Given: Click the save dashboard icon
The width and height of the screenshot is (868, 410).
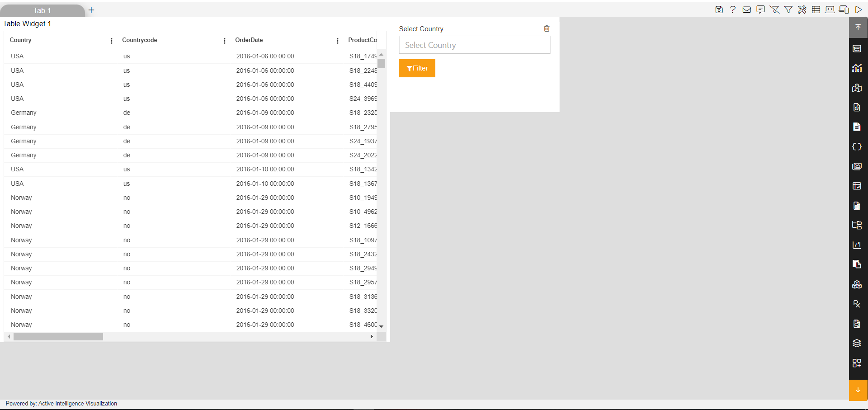Looking at the screenshot, I should pyautogui.click(x=719, y=9).
